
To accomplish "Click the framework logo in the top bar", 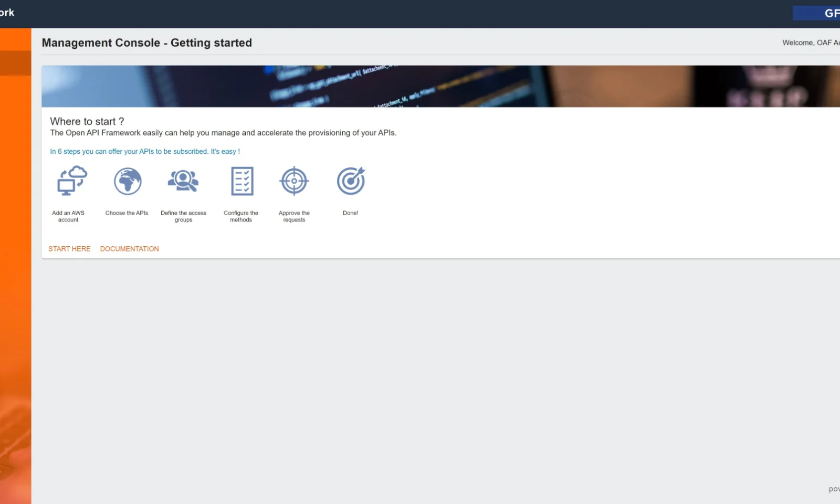I will [8, 13].
